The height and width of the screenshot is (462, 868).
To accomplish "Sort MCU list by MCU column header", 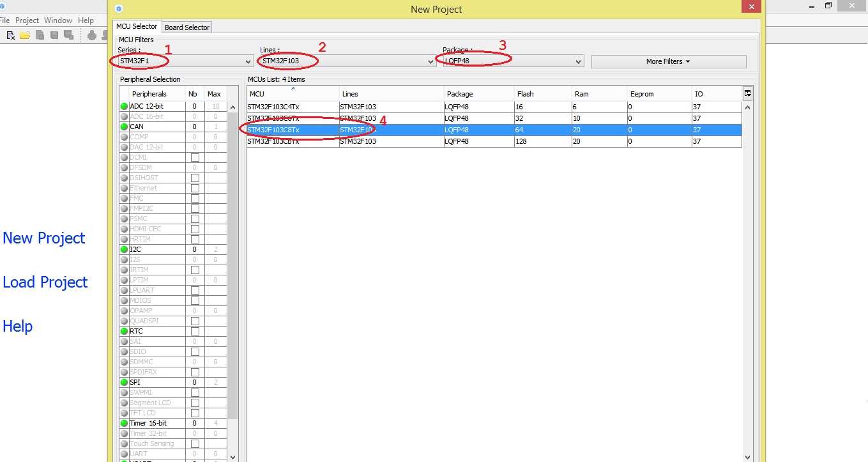I will 293,94.
